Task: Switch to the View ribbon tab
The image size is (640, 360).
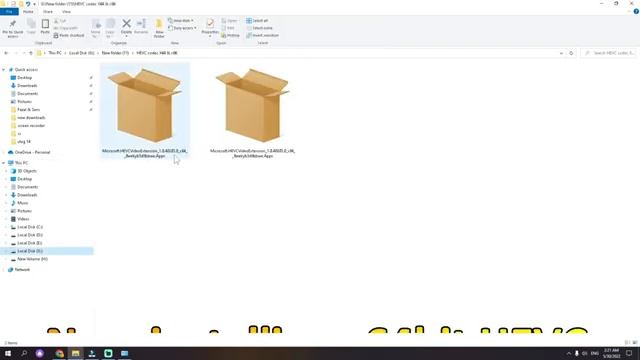Action: (66, 12)
